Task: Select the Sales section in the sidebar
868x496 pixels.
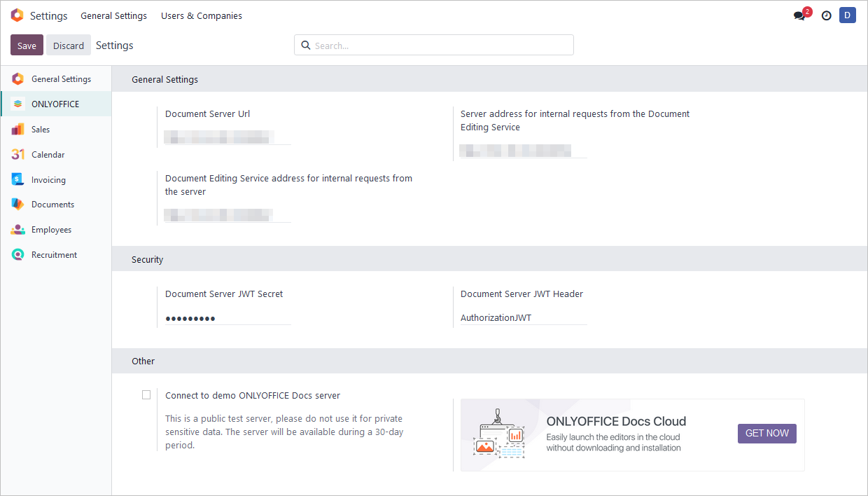Action: pyautogui.click(x=17, y=129)
